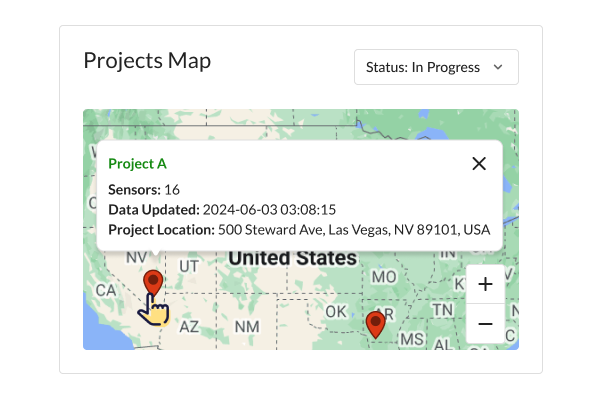The image size is (600, 400).
Task: Zoom in the map with plus button
Action: [x=485, y=284]
